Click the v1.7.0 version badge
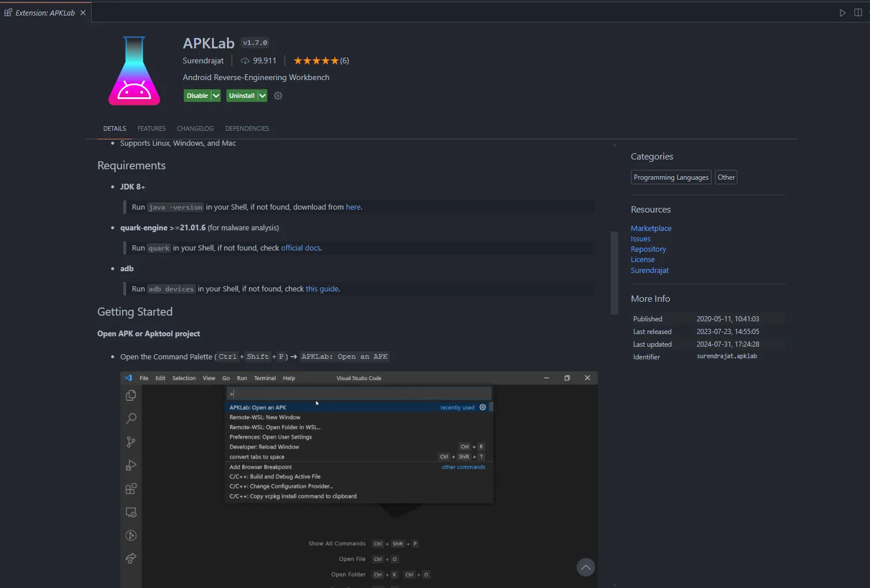 (x=255, y=43)
